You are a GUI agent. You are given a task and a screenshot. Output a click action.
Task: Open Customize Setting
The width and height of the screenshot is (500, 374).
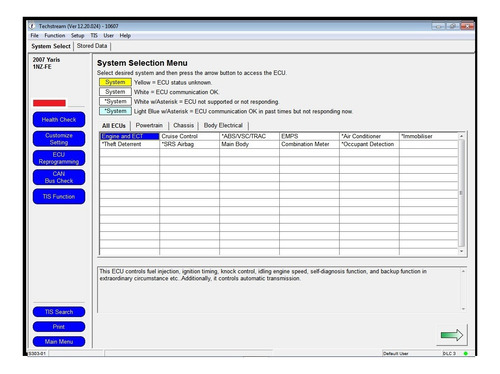click(59, 139)
